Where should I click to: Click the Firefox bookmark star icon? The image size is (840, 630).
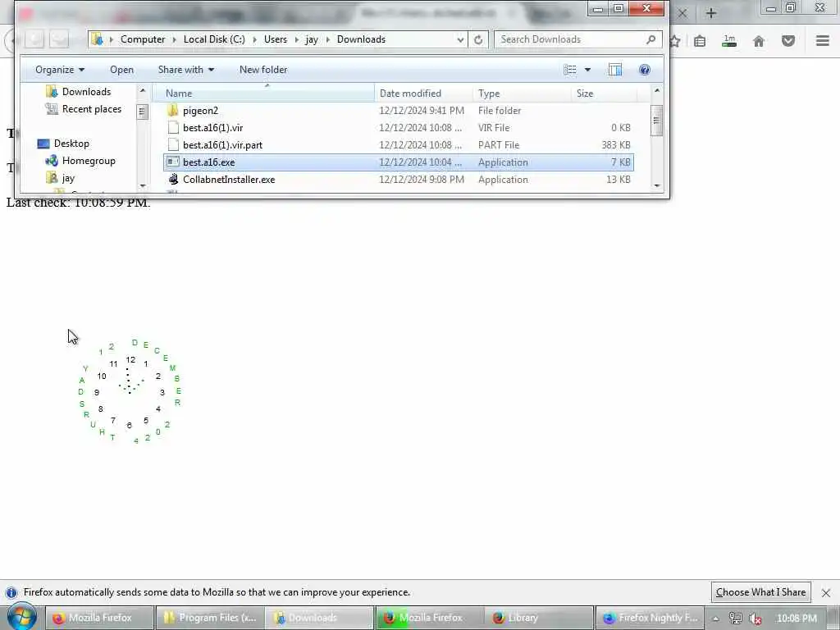[x=675, y=41]
